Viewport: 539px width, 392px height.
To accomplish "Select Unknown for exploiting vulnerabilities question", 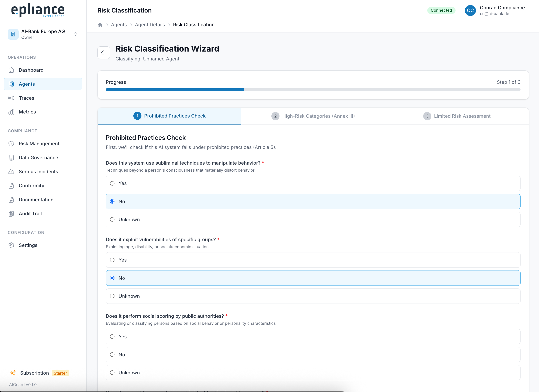I will click(313, 296).
